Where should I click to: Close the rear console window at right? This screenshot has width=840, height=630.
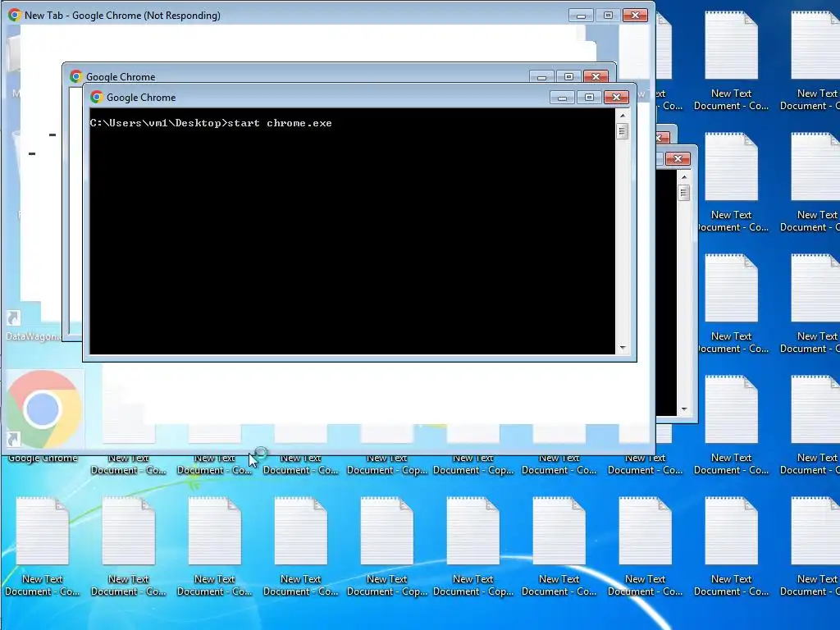678,159
